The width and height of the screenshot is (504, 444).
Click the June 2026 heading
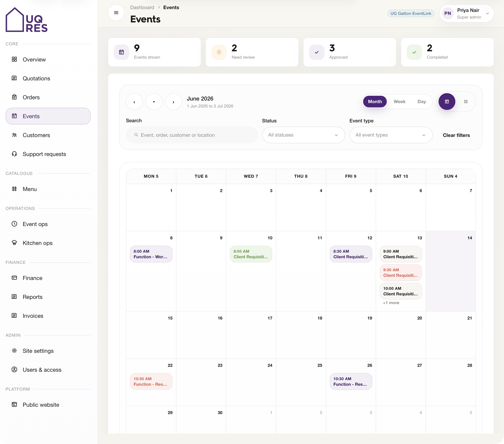coord(200,99)
